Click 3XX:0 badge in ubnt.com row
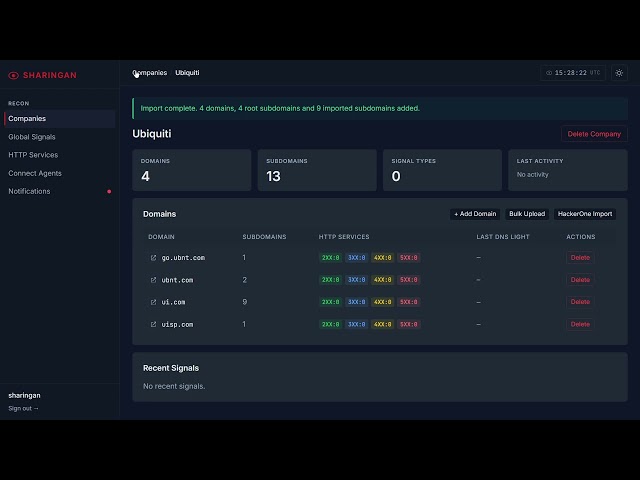Viewport: 640px width, 480px height. [x=356, y=280]
